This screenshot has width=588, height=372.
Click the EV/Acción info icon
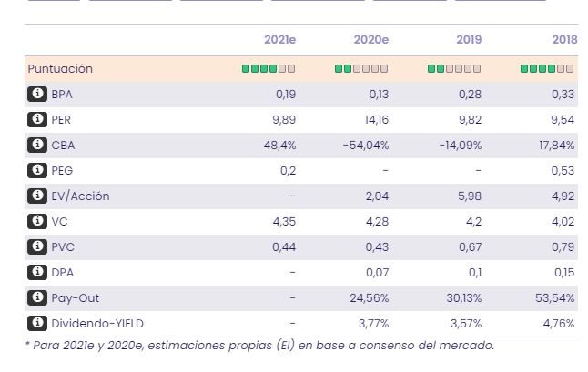coord(37,196)
